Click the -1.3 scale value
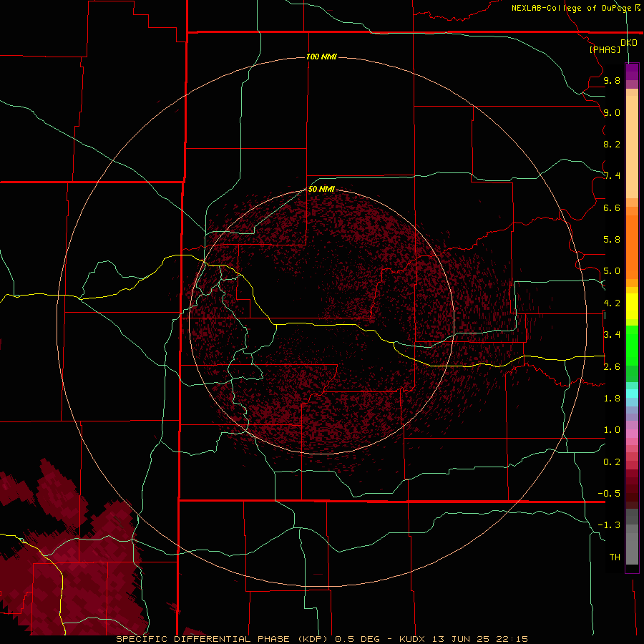The image size is (644, 644). coord(609,525)
